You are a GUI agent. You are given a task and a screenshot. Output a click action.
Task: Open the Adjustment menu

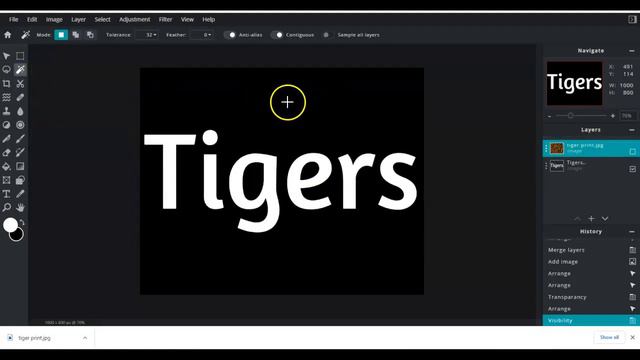[x=135, y=20]
